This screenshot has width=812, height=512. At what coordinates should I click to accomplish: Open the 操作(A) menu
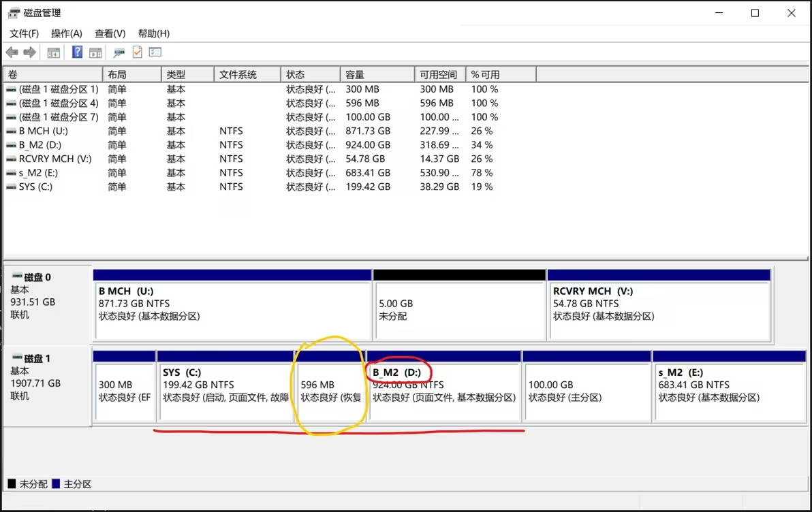[66, 33]
